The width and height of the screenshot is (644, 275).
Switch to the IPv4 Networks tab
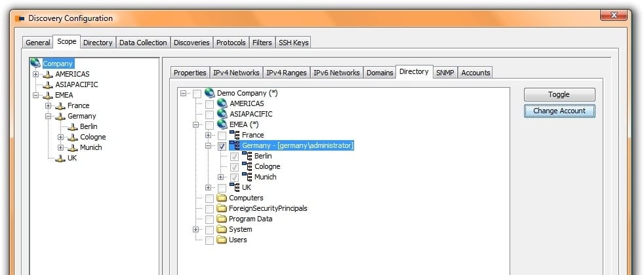236,73
